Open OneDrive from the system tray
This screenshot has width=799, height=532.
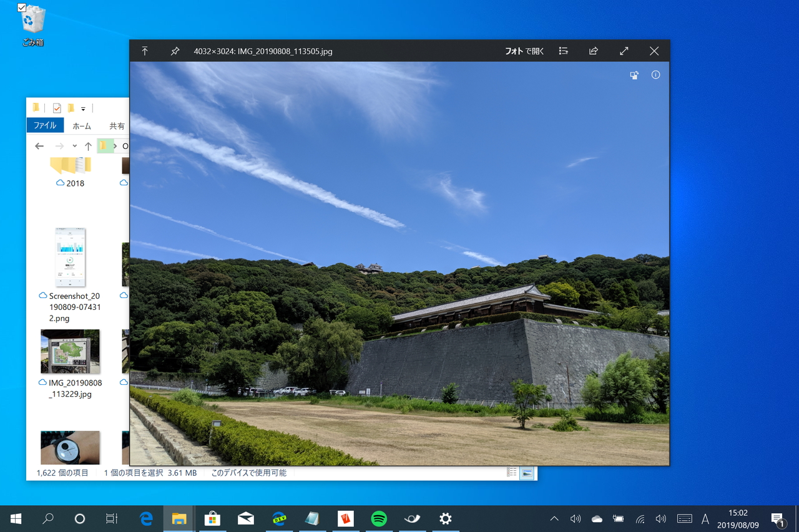coord(596,518)
